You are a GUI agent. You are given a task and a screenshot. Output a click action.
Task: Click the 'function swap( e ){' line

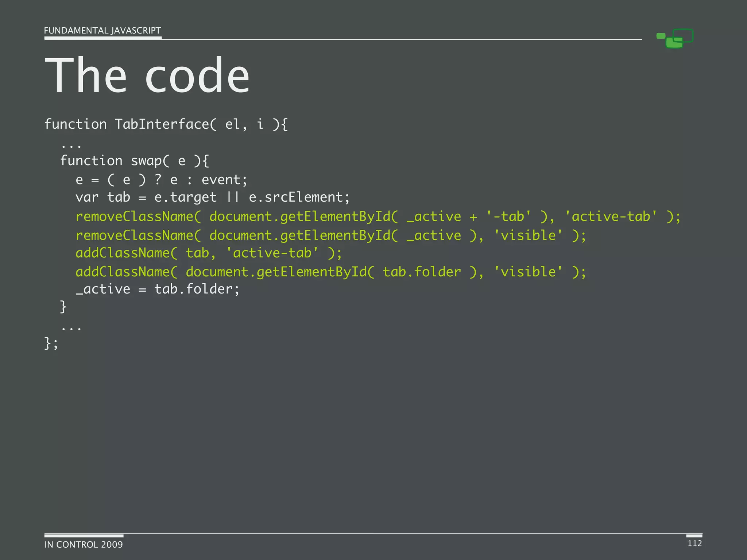pyautogui.click(x=134, y=161)
